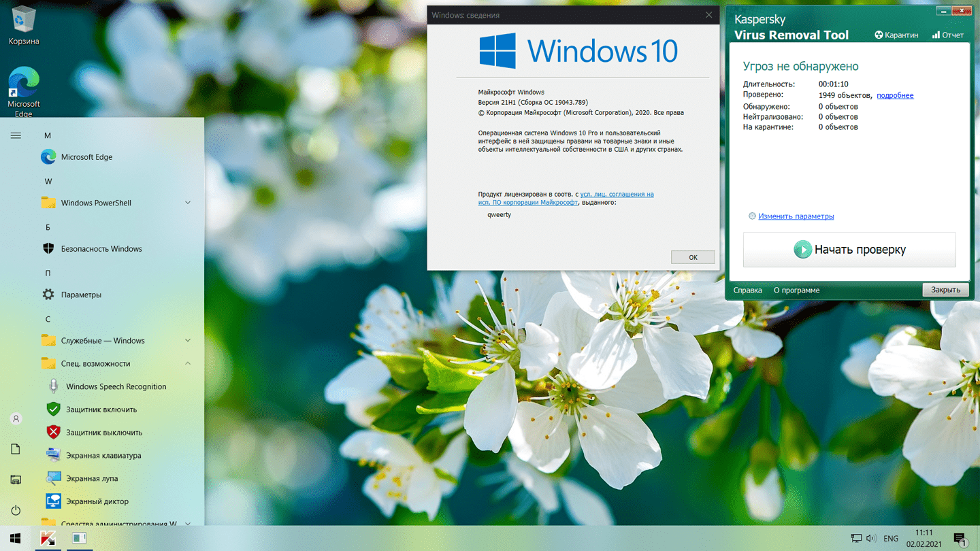Click the Windows 10 logo in winver dialog
This screenshot has height=551, width=980.
click(x=578, y=51)
